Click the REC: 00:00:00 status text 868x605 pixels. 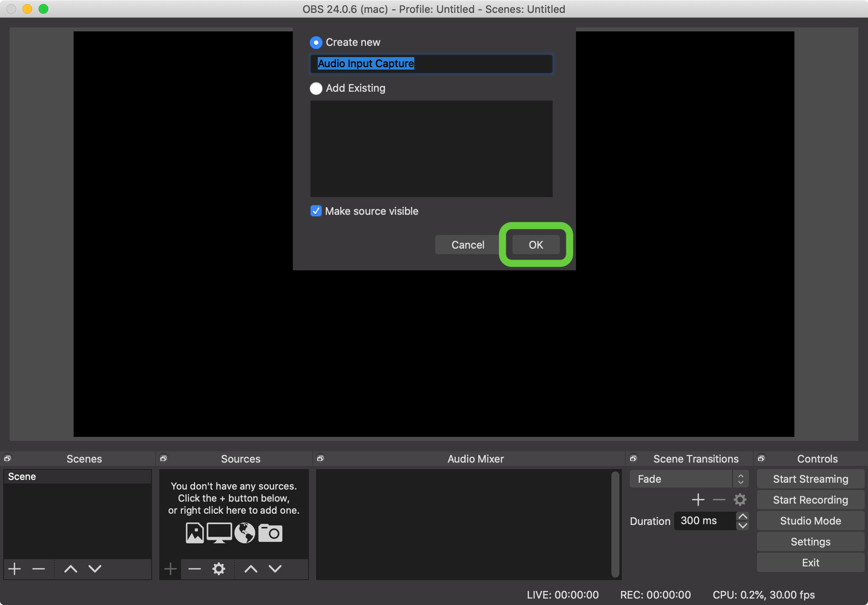point(655,595)
